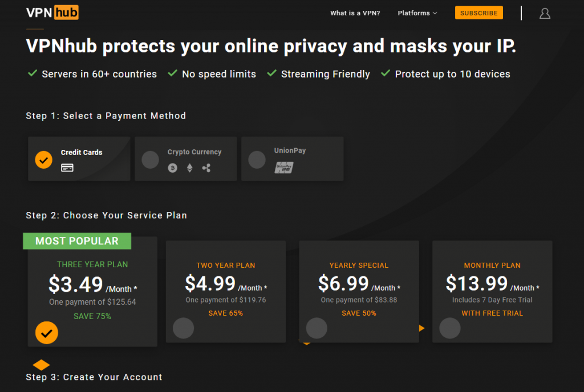Click the UnionPay card logo
Image resolution: width=584 pixels, height=392 pixels.
tap(284, 168)
